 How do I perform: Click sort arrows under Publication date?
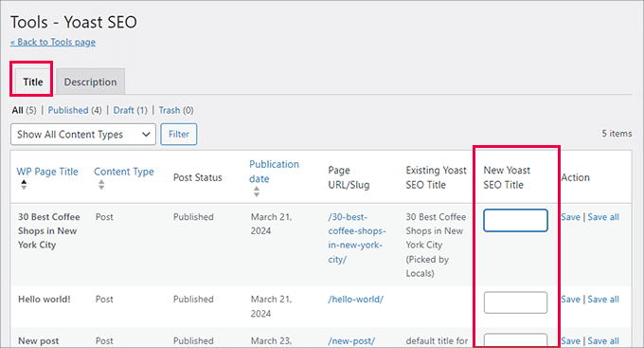coord(257,192)
